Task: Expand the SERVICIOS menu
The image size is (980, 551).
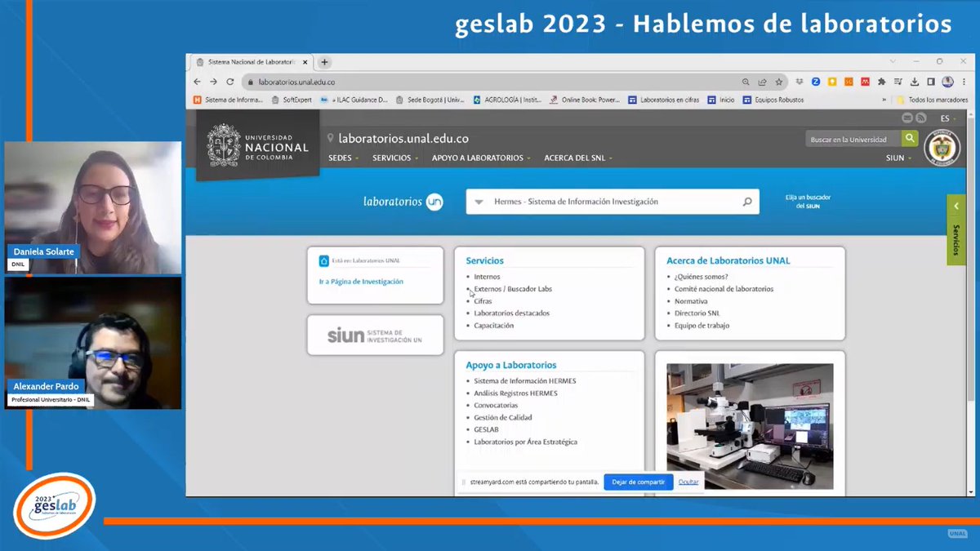Action: coord(395,158)
